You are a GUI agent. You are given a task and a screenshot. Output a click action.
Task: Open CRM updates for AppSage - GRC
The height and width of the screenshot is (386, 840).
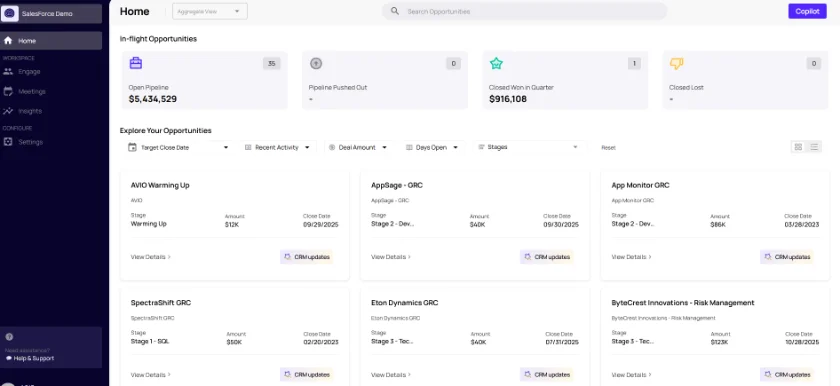tap(547, 257)
